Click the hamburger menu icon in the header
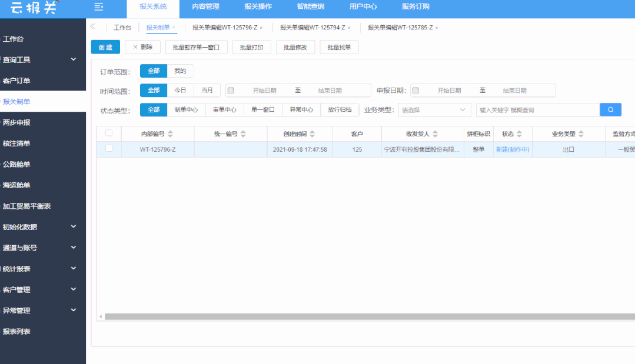Viewport: 635px width, 364px height. click(98, 7)
